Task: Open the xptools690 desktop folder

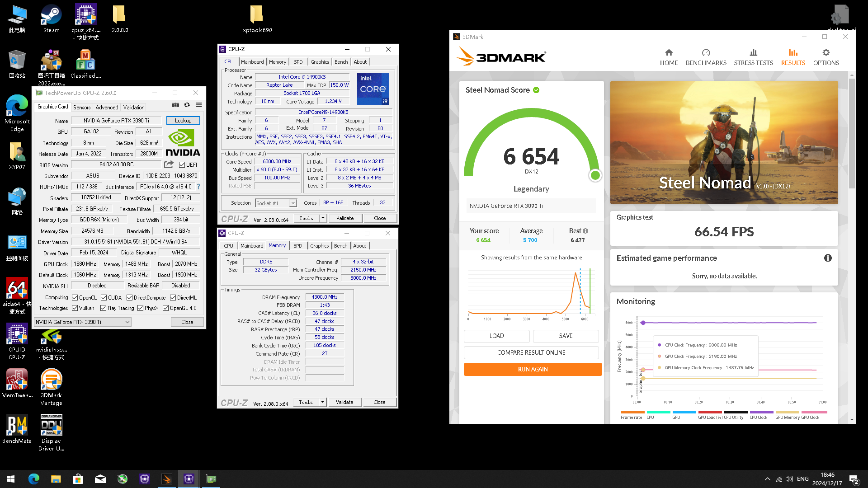Action: [257, 19]
